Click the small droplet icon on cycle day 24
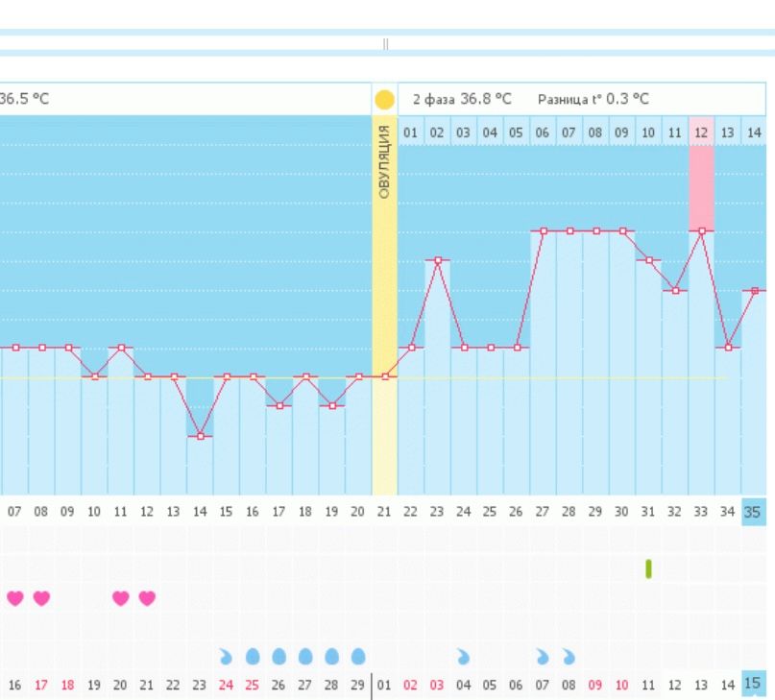The width and height of the screenshot is (775, 700). (x=463, y=656)
